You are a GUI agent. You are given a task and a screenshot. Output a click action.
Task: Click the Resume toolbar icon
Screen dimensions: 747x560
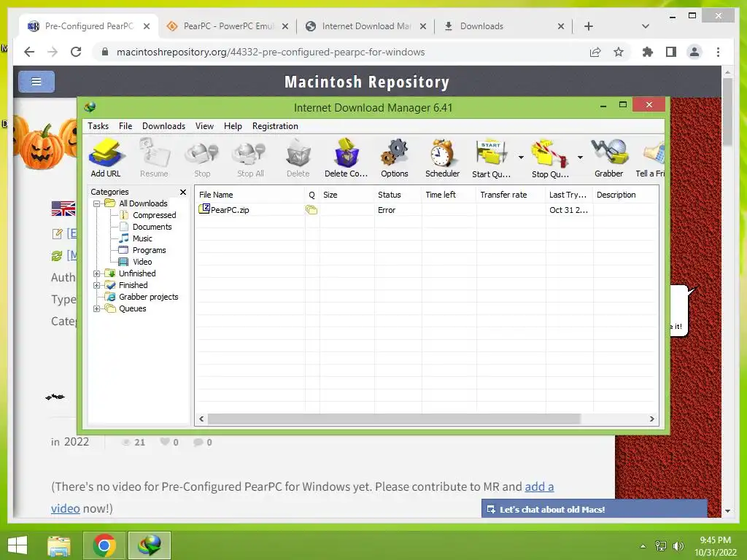pyautogui.click(x=154, y=157)
